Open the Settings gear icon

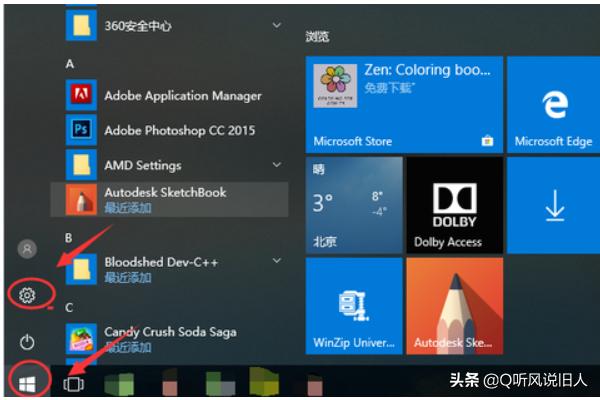coord(27,295)
